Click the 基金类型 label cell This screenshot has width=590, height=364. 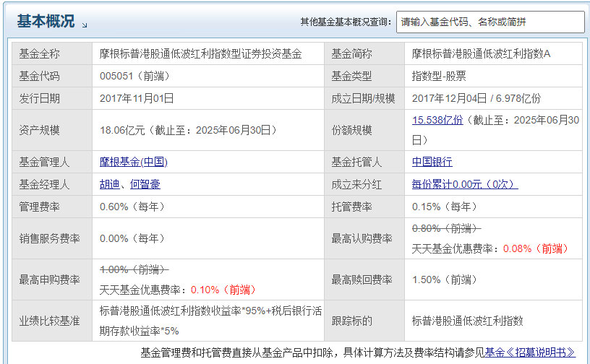click(364, 77)
